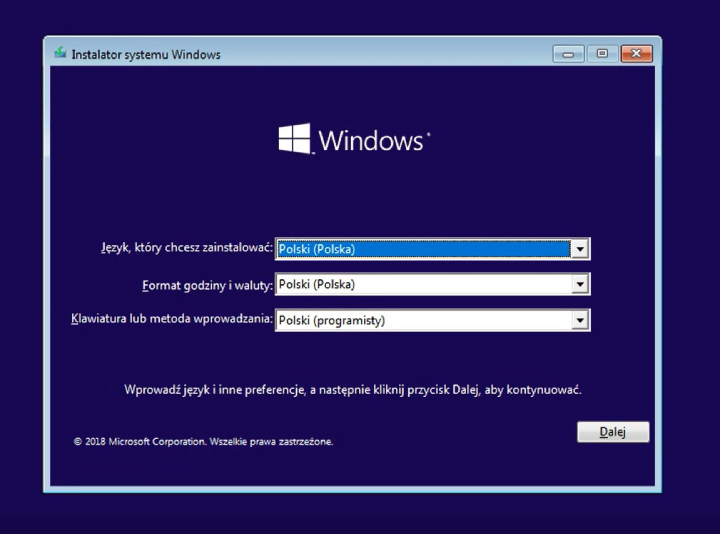
Task: Minimize the Instalator systemu Windows window
Action: (x=568, y=54)
